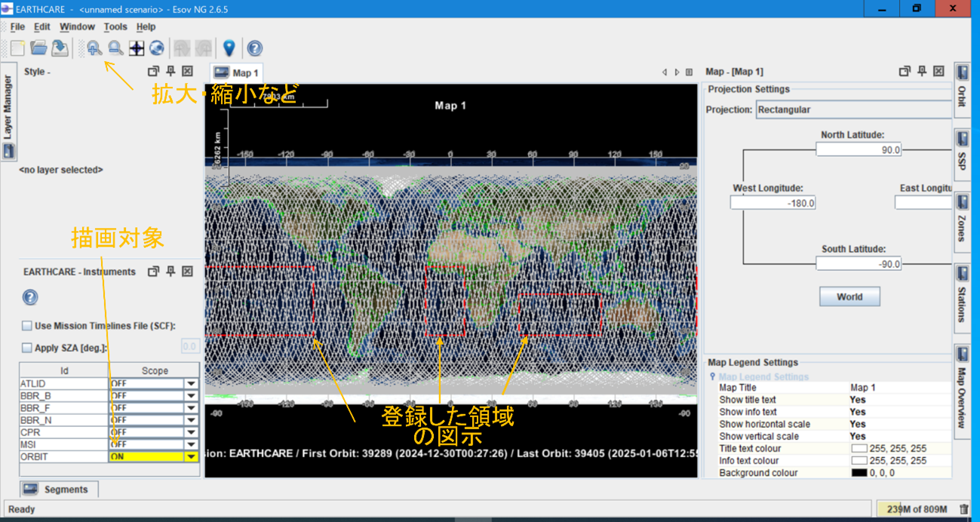Screen dimensions: 980x522
Task: Pin the Map - [Map 1] panel
Action: [x=922, y=71]
